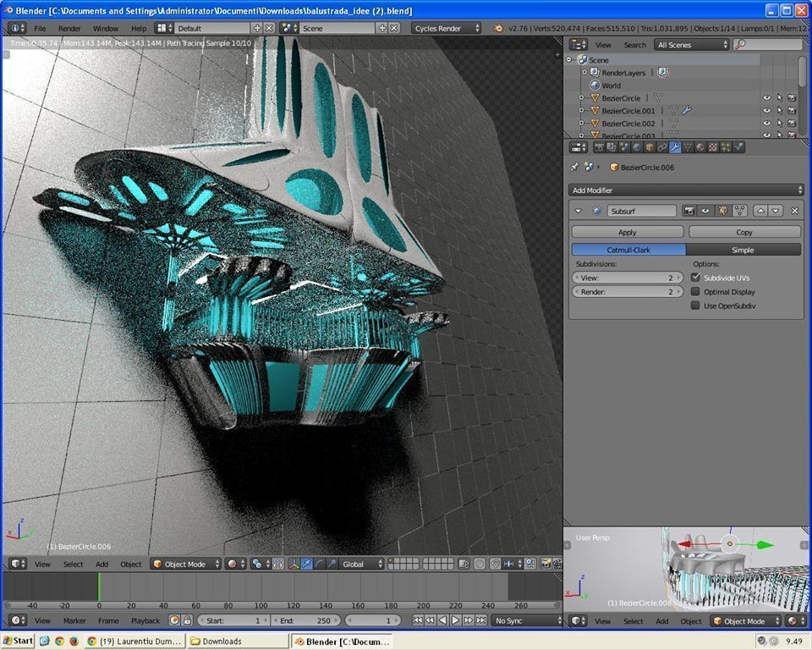Click the lock-camera-to-layers icon beside layer grids
812x650 pixels.
pyautogui.click(x=464, y=564)
